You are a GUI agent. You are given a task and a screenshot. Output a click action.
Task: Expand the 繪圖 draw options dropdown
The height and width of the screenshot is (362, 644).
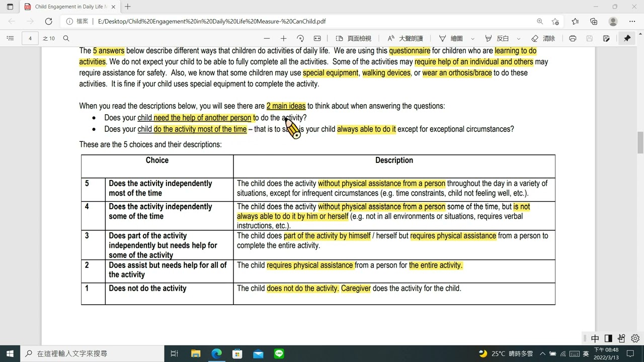coord(472,38)
